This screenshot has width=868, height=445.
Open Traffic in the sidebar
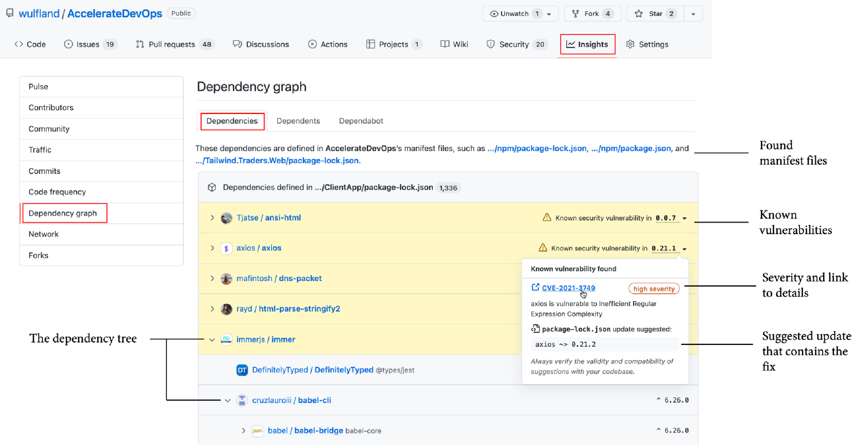point(101,150)
